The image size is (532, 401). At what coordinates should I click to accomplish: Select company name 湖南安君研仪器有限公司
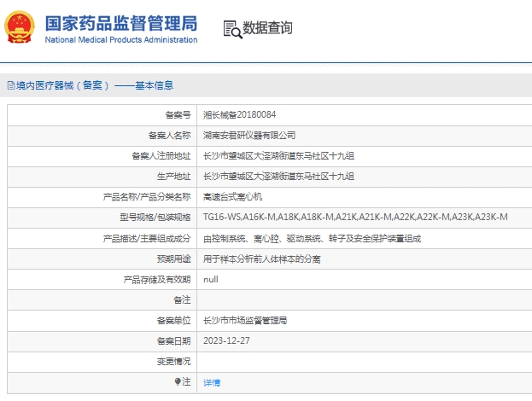pyautogui.click(x=249, y=136)
